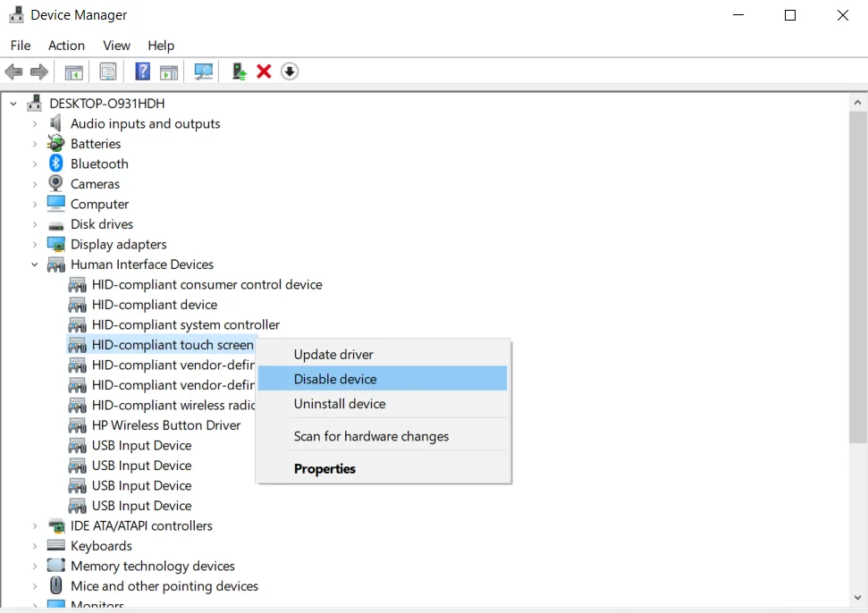Select HID-compliant device entry
This screenshot has height=613, width=868.
click(155, 305)
